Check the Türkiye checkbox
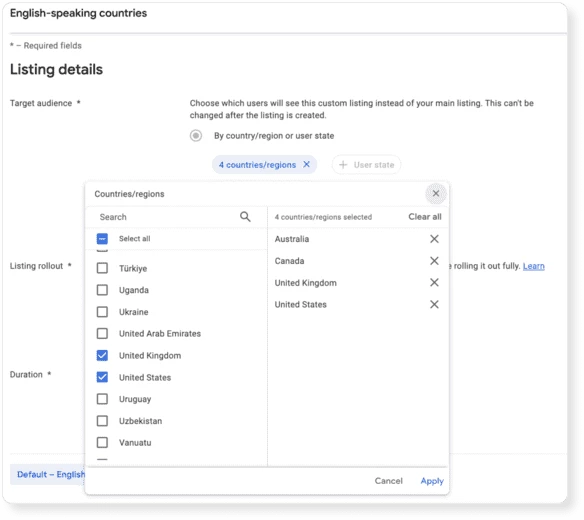The image size is (584, 520). pyautogui.click(x=102, y=268)
